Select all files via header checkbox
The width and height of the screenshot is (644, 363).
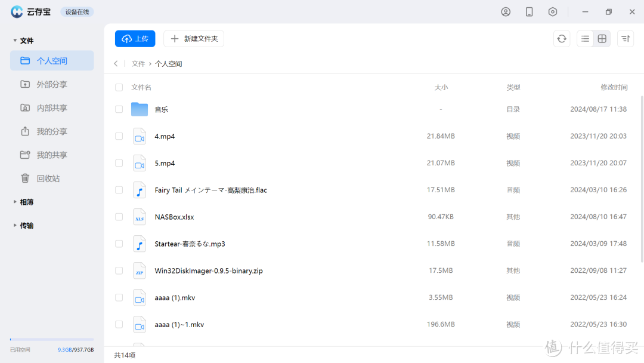point(119,87)
